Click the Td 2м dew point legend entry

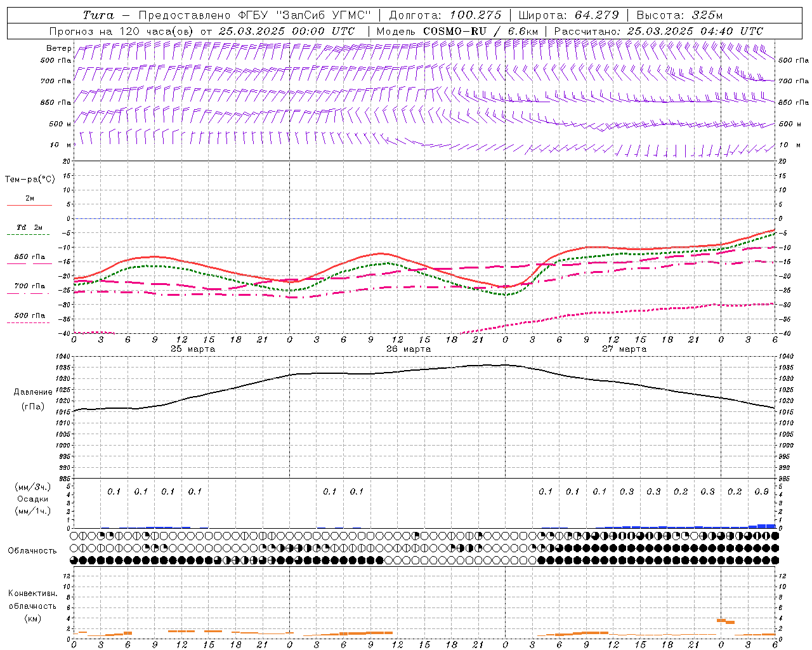click(29, 227)
